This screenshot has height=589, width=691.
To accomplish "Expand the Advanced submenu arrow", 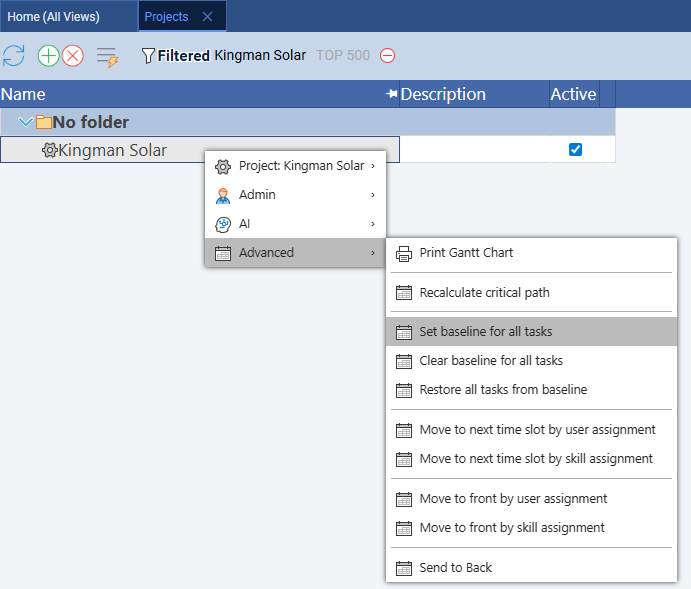I will coord(373,253).
